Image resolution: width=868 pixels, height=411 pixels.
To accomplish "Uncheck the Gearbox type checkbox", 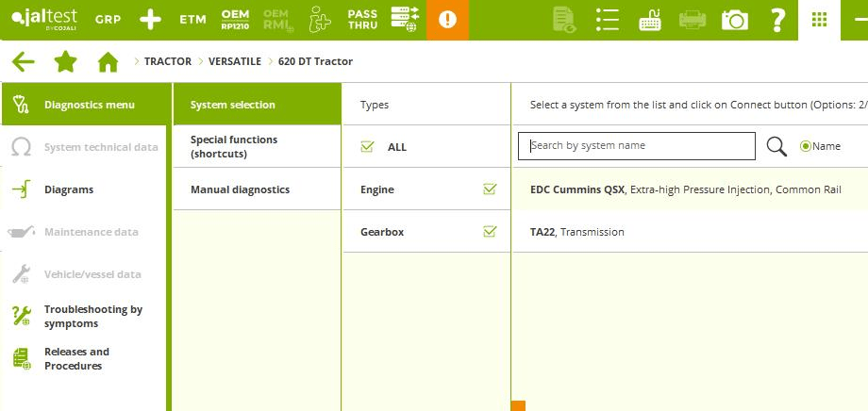I will (490, 232).
